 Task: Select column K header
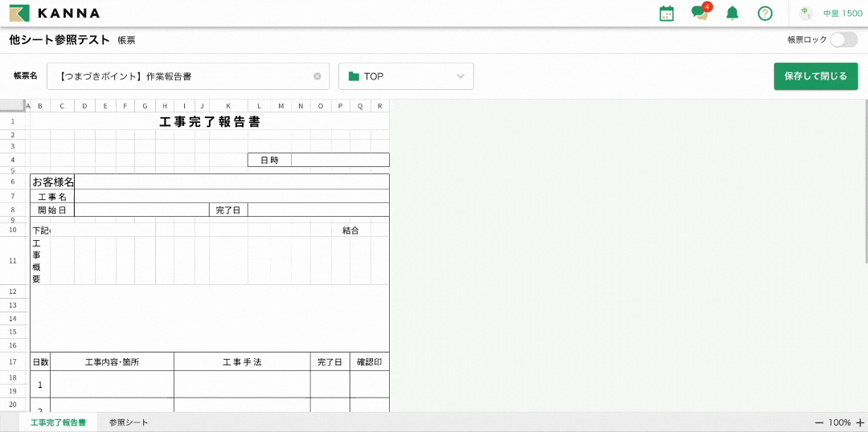(x=228, y=106)
